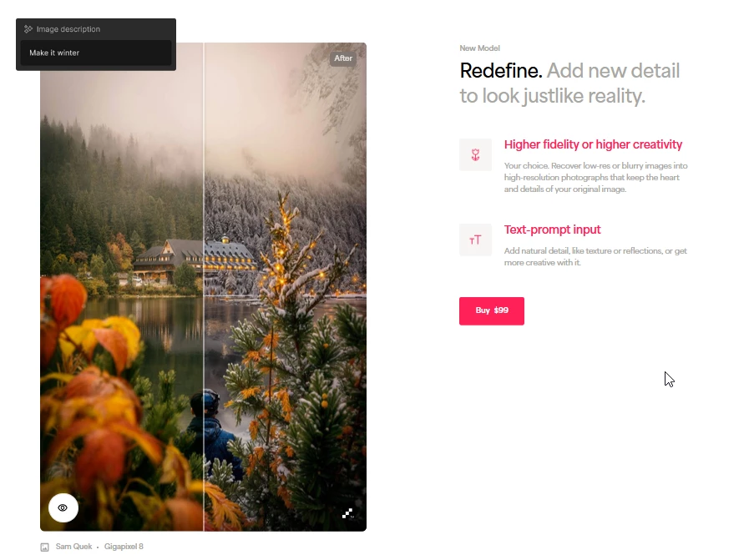
Task: Click the Sam Quek credit text
Action: (73, 547)
